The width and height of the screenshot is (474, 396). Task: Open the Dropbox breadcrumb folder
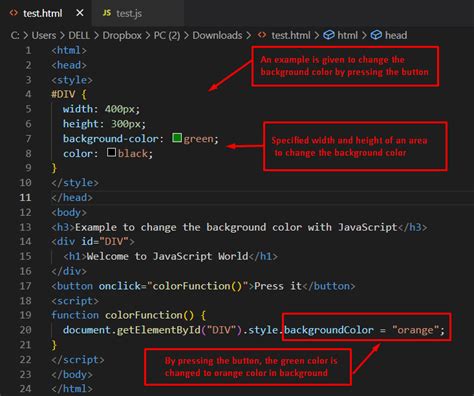pyautogui.click(x=122, y=35)
